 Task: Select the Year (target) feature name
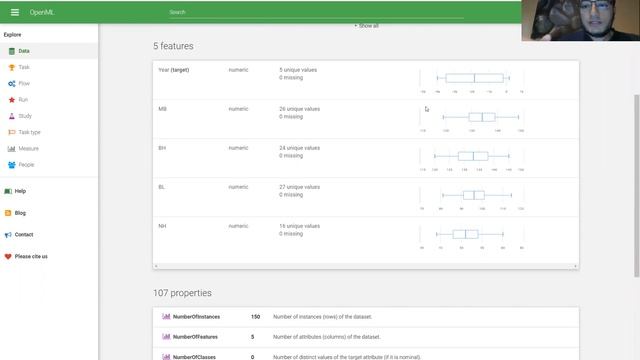(174, 70)
